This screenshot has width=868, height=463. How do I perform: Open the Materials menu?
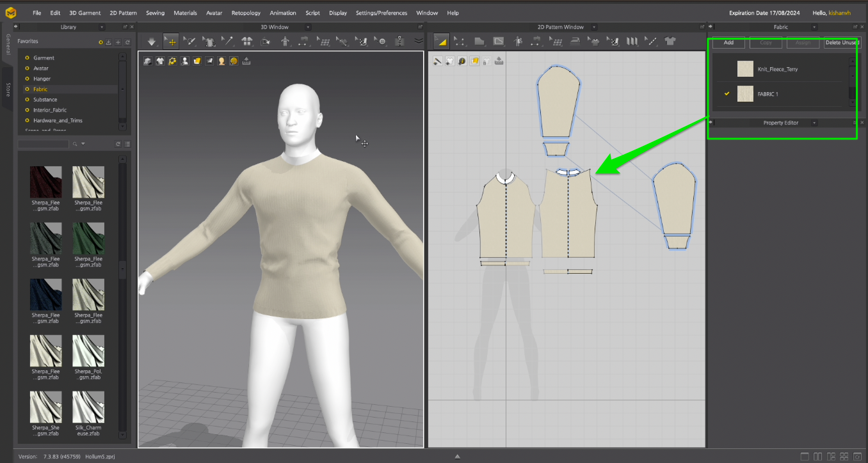[185, 13]
